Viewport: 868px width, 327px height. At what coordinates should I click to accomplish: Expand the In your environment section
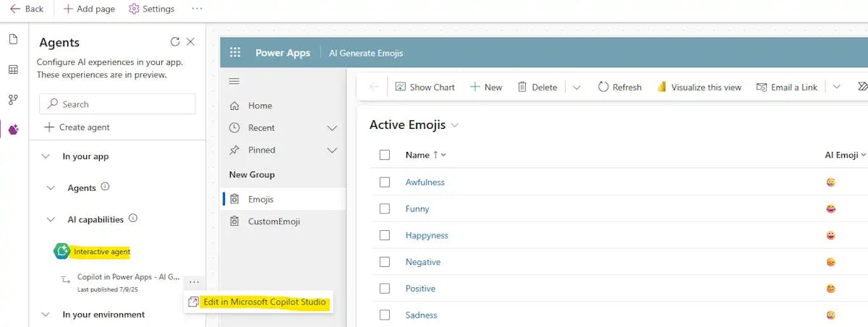(x=46, y=315)
